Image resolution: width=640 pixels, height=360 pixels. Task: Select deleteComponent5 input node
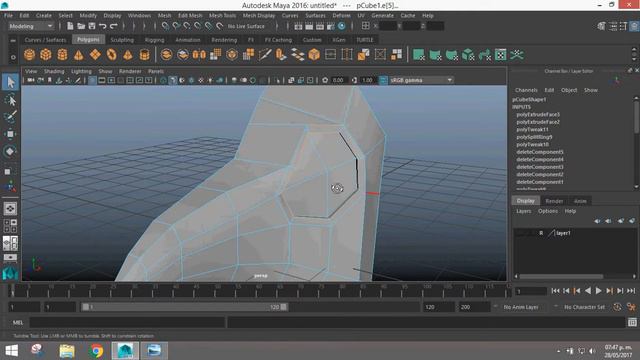[540, 152]
